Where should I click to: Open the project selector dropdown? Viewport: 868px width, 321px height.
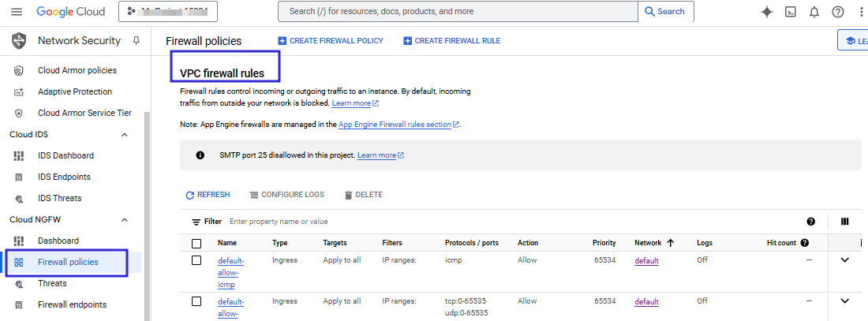168,11
